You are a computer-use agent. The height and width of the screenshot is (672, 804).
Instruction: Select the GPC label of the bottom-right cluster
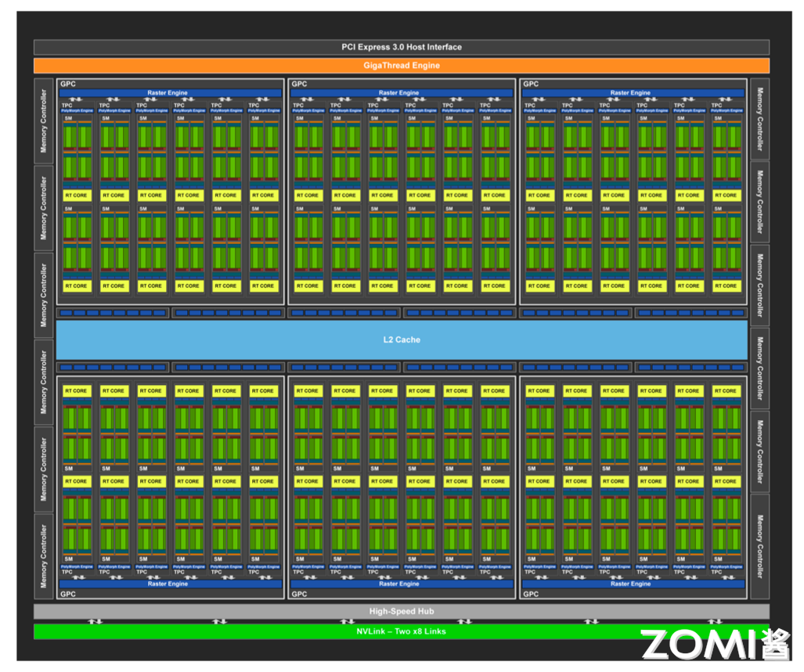(531, 594)
